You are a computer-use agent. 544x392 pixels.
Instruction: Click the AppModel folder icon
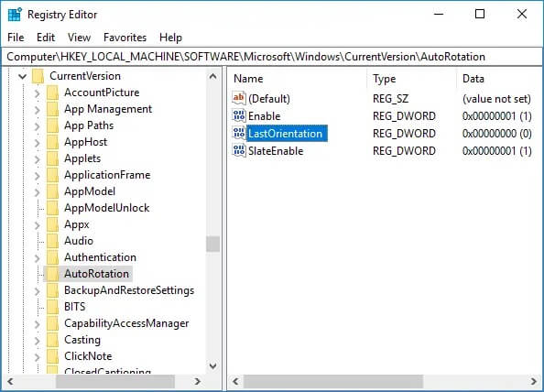pyautogui.click(x=52, y=191)
